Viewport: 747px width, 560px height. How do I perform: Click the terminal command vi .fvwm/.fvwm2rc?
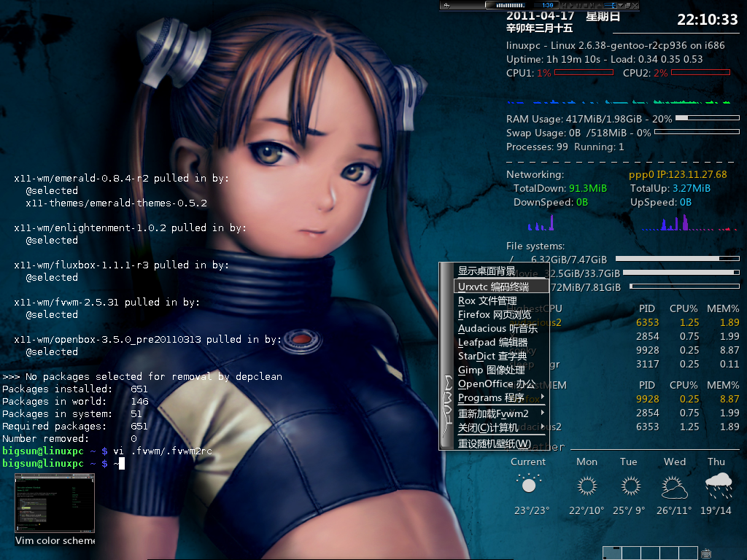click(x=163, y=451)
